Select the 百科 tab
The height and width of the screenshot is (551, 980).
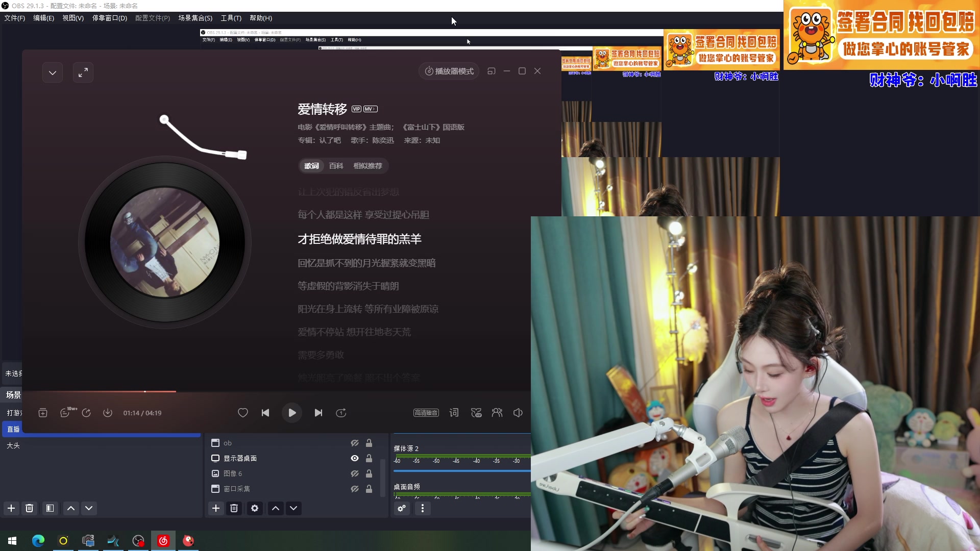click(336, 166)
